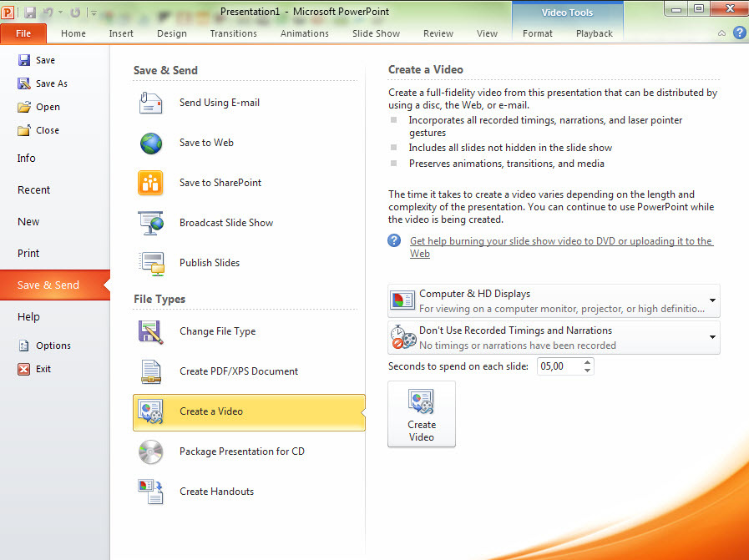
Task: Open the DVD burning help link
Action: click(x=561, y=247)
